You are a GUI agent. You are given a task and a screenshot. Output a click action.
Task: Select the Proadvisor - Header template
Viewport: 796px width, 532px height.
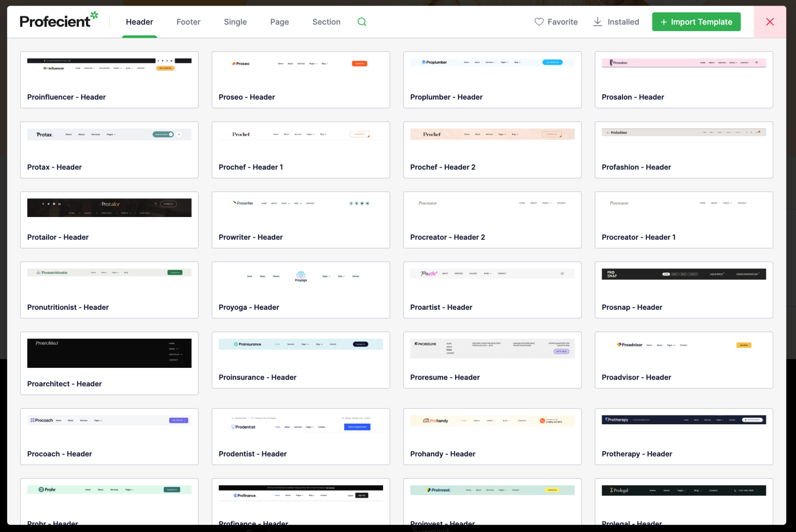tap(684, 360)
